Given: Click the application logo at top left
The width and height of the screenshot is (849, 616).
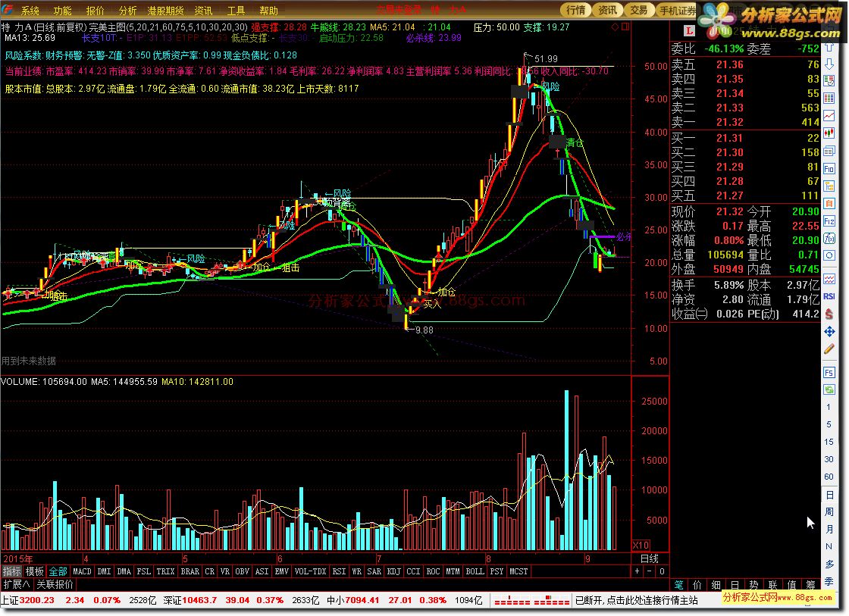Looking at the screenshot, I should click(8, 10).
